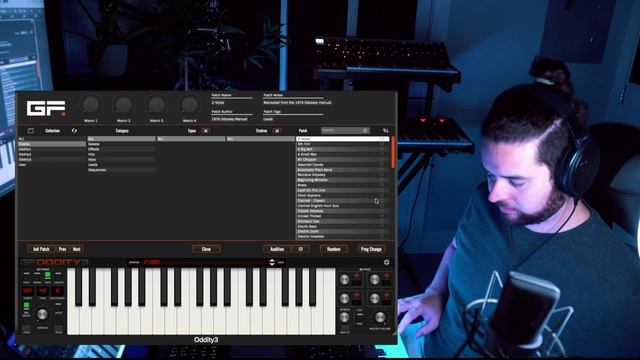The image size is (640, 360).
Task: Select the A Big Bell patch
Action: point(342,149)
